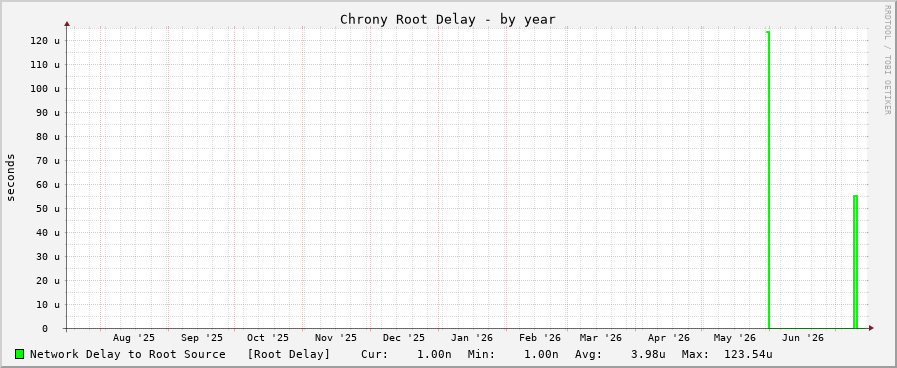Click the 'Cur: 1.00n' value

pos(406,354)
